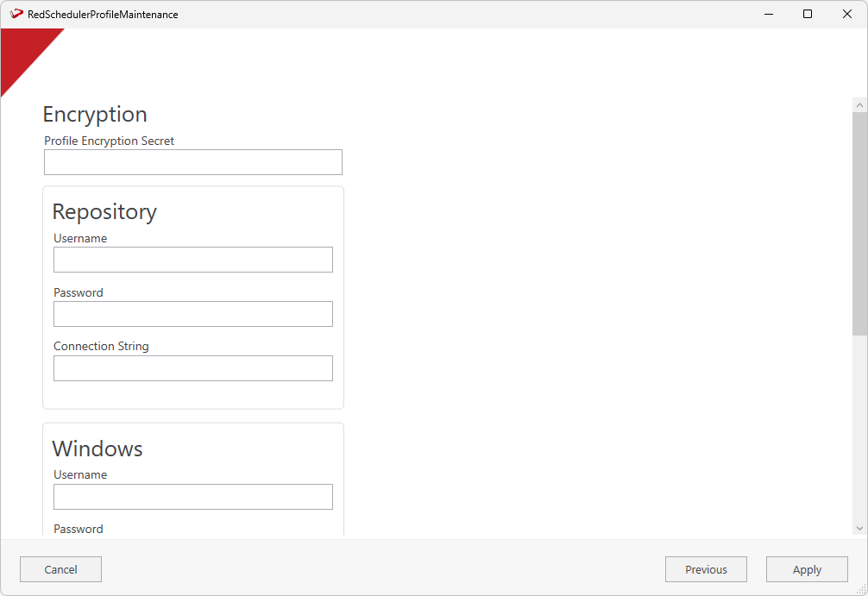Viewport: 868px width, 596px height.
Task: Go back with the Previous button
Action: (706, 569)
